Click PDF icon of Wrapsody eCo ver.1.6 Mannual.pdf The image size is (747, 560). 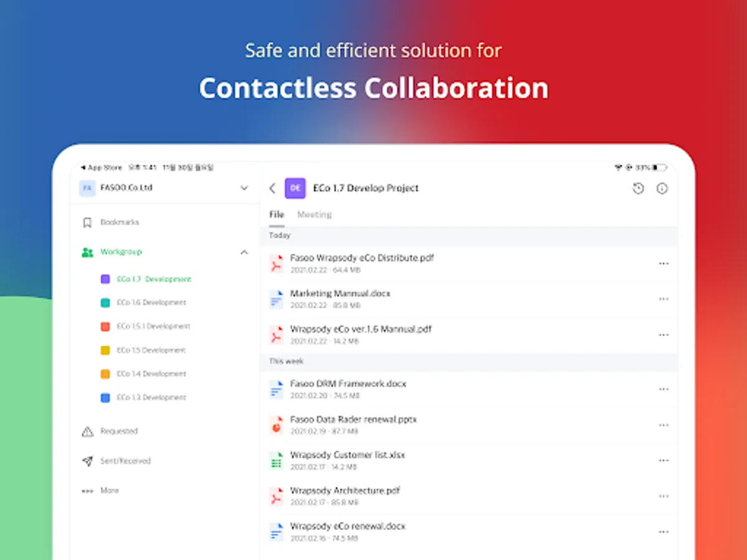(276, 335)
